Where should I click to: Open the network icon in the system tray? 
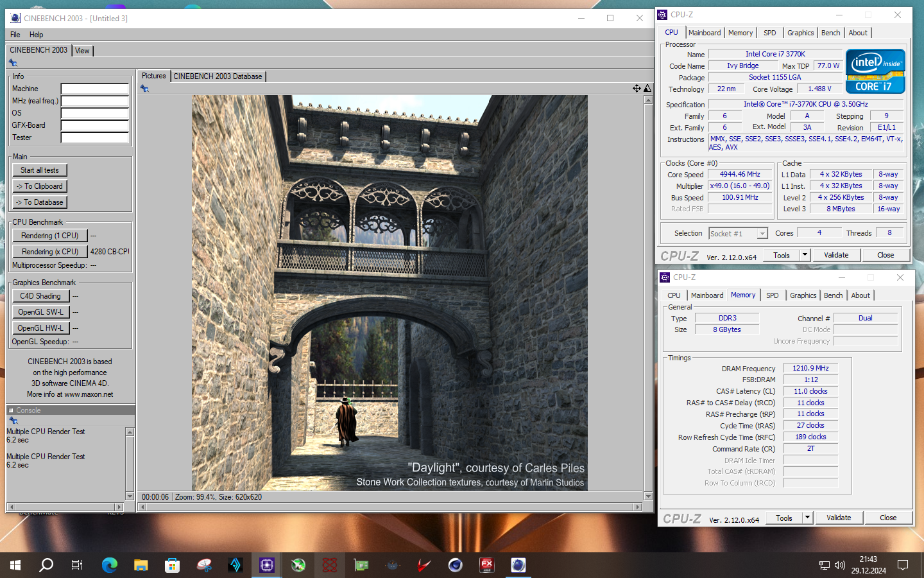click(825, 565)
